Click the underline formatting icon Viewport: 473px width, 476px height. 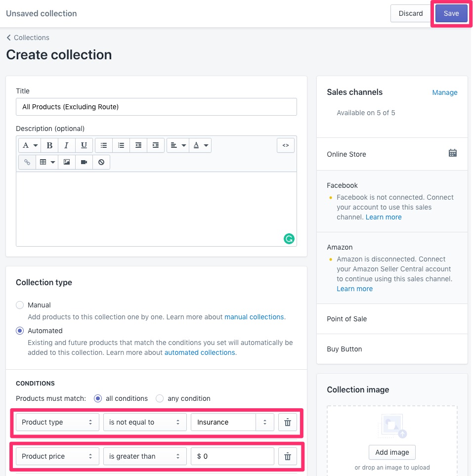click(84, 145)
